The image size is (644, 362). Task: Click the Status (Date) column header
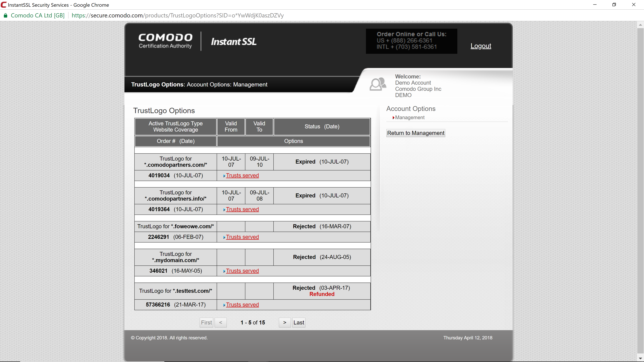[x=322, y=127]
